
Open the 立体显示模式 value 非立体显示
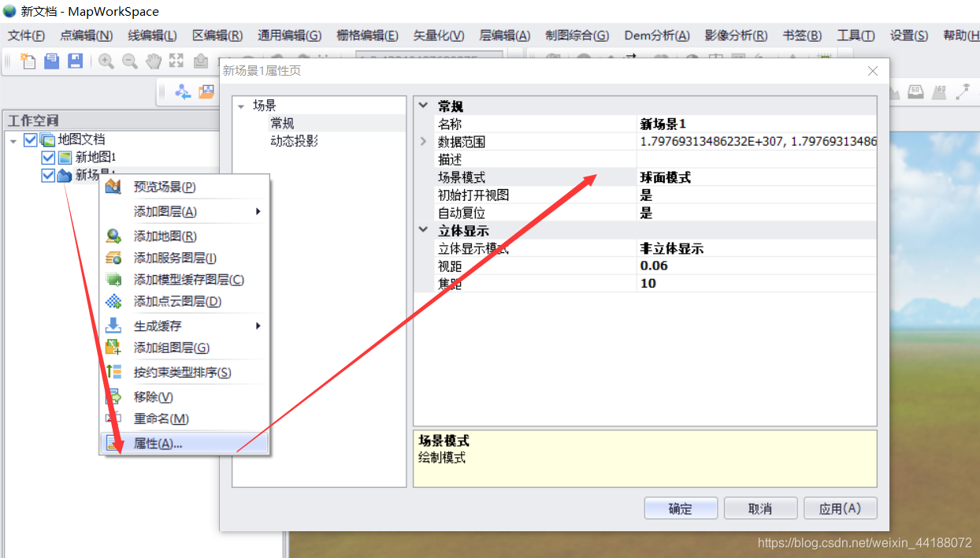tap(756, 248)
